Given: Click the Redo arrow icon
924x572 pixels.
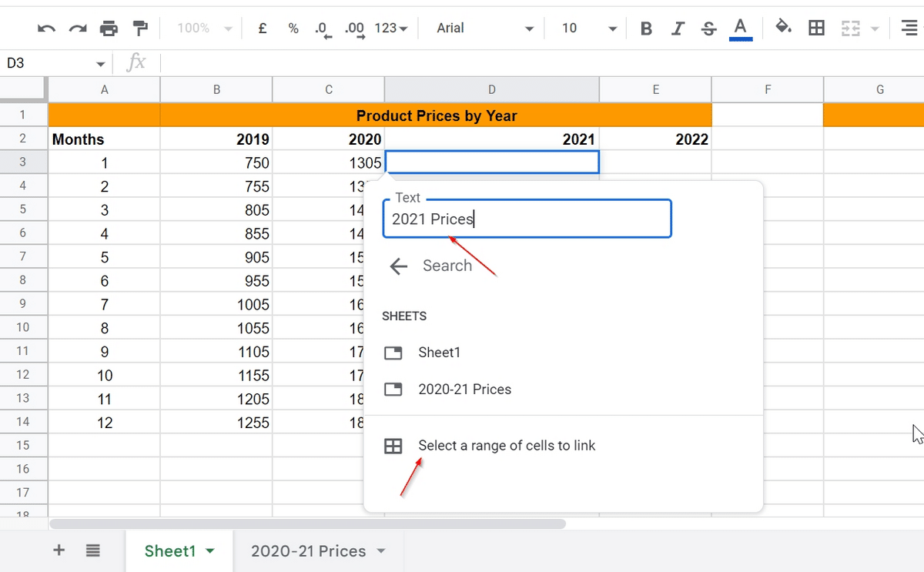Looking at the screenshot, I should point(78,28).
